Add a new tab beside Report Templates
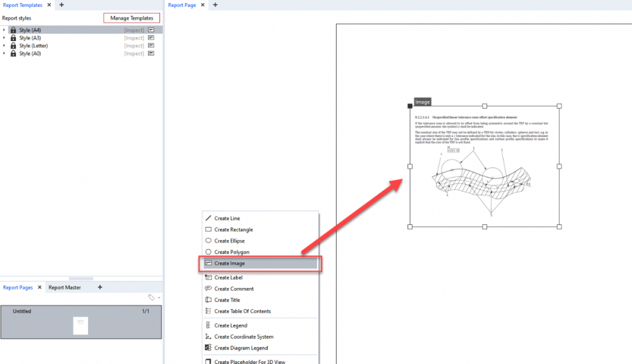 tap(61, 5)
